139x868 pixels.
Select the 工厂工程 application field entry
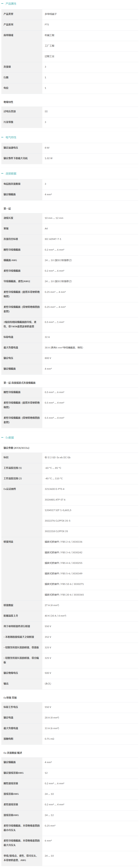coord(50,46)
